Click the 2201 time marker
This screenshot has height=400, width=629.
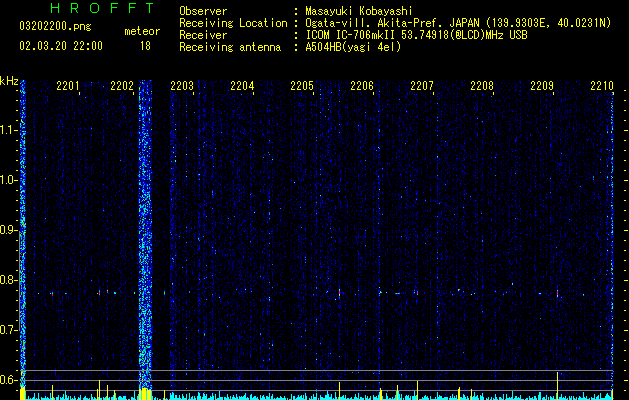(x=68, y=86)
